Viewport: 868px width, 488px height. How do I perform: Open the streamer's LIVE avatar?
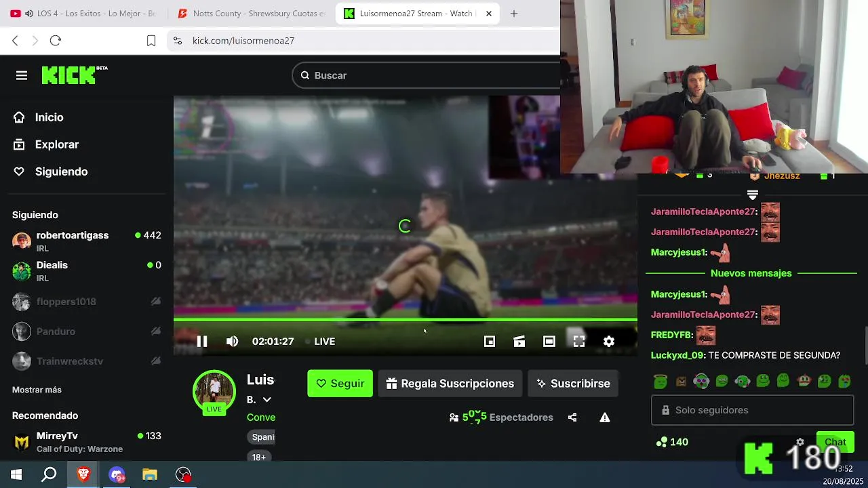[x=214, y=392]
